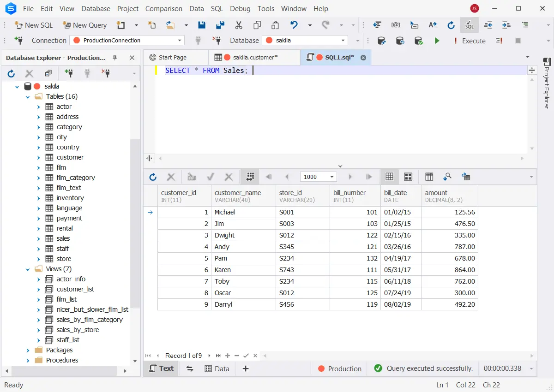Switch to the sakila.customer tab
The image size is (554, 392).
[x=254, y=57]
